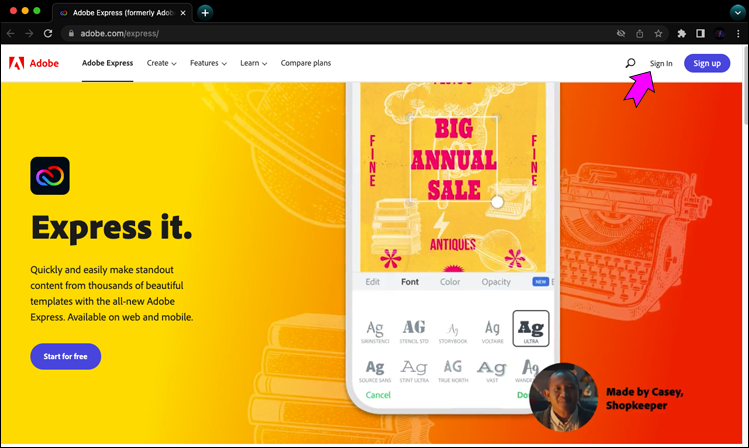Click the Start for free button

[x=65, y=356]
